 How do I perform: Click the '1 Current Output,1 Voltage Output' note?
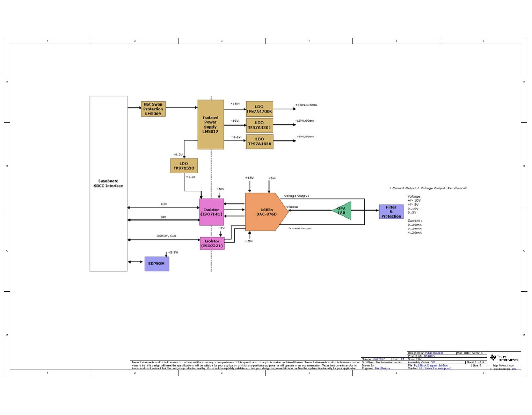point(428,188)
